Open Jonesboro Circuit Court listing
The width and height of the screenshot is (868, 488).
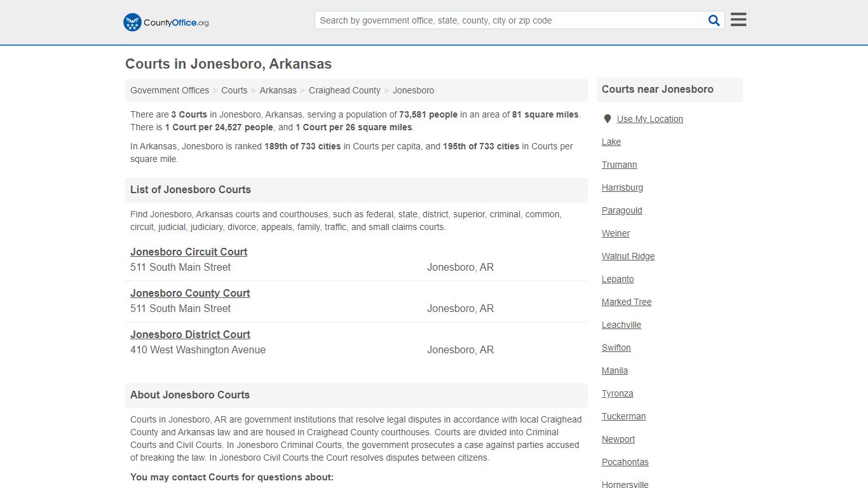click(189, 252)
